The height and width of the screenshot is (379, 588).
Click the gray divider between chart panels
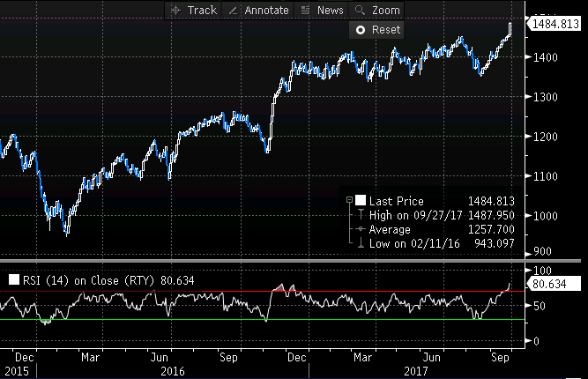click(264, 260)
